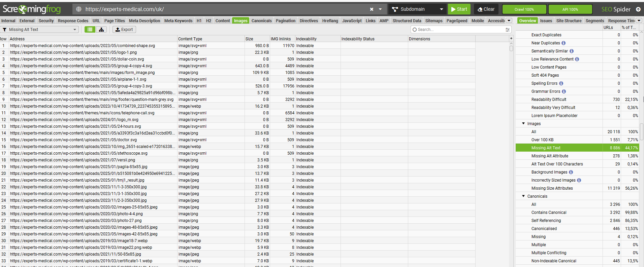Open the URL history dropdown arrow
Viewport: 644px width, 267px height.
380,9
